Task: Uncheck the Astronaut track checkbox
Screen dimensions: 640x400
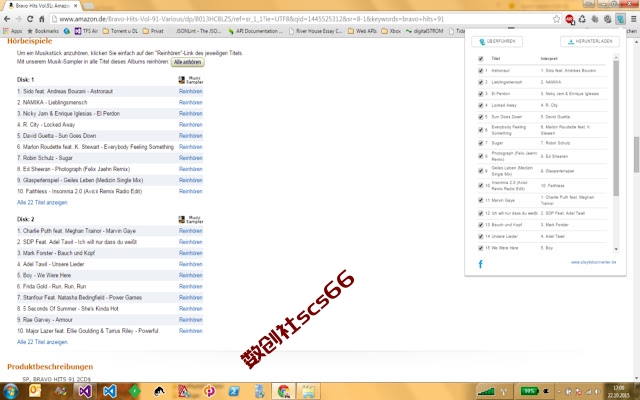Action: 481,71
